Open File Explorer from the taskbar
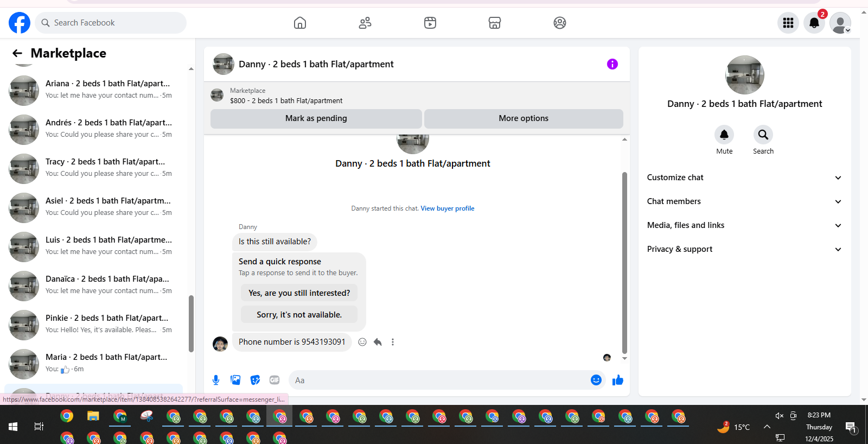This screenshot has width=868, height=444. 93,416
